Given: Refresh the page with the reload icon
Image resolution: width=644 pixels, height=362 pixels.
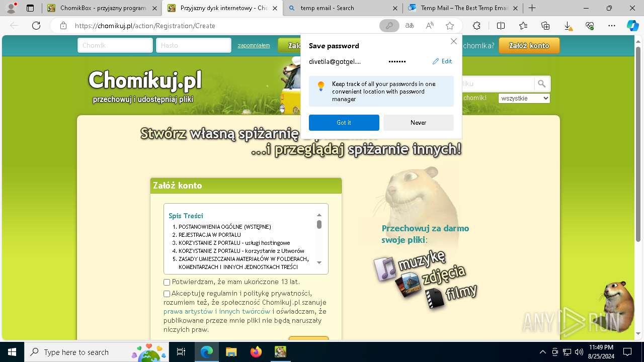Looking at the screenshot, I should [x=36, y=26].
